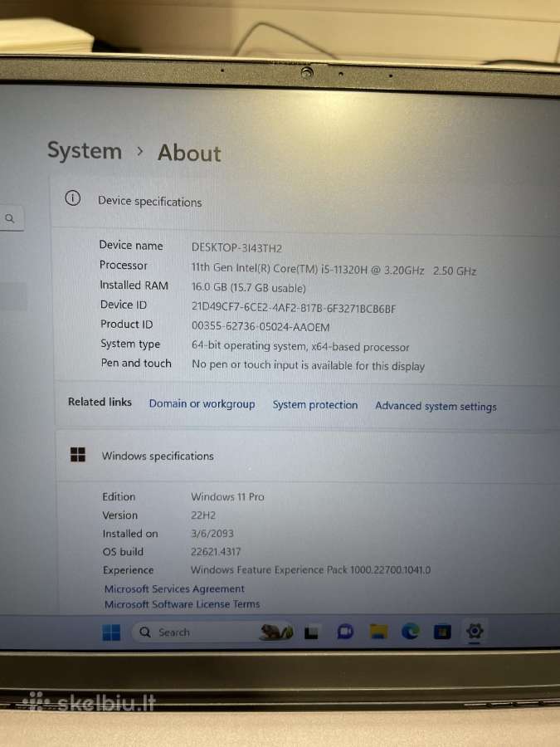Click the Device specifications info icon
This screenshot has width=560, height=747.
pos(73,198)
